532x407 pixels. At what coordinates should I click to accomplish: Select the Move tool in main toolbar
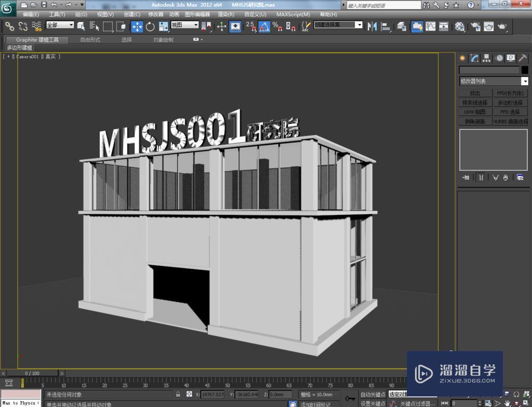(137, 27)
